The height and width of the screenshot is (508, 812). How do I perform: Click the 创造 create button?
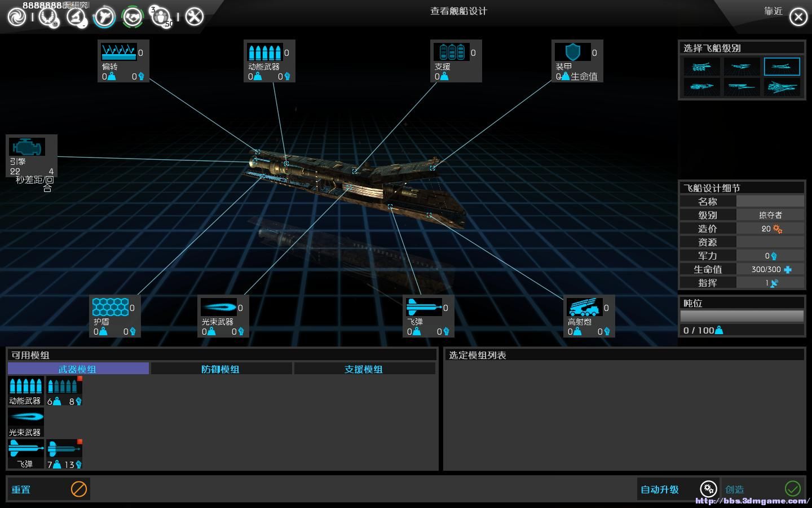pos(763,489)
